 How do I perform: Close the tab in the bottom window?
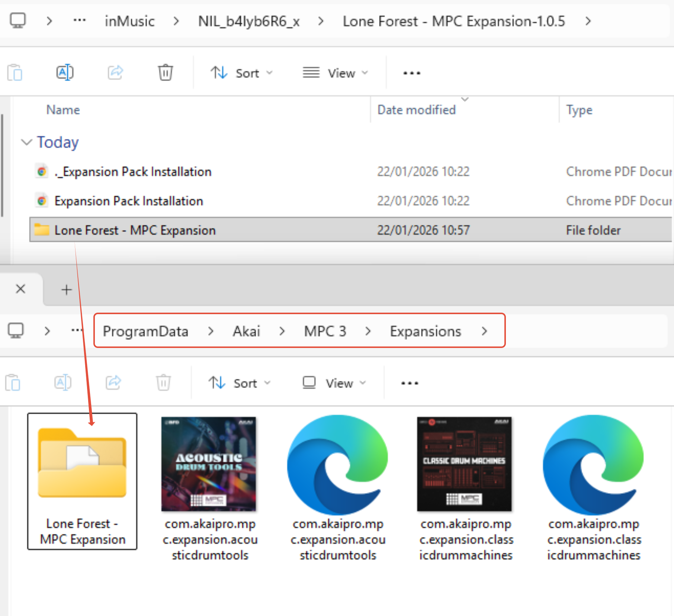21,289
